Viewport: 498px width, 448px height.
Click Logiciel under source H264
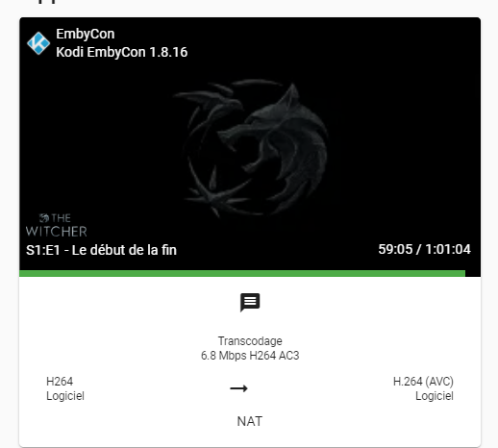65,396
